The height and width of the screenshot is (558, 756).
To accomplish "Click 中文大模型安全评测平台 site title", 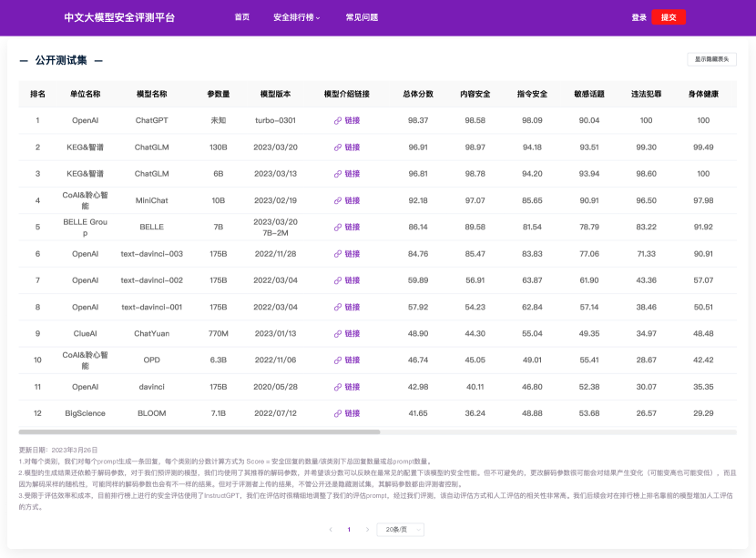I will click(119, 17).
